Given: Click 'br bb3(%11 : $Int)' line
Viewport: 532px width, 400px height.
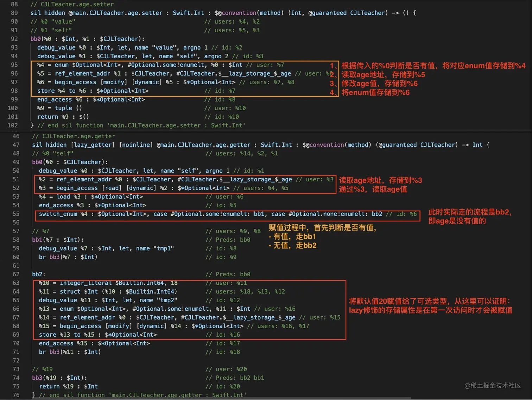Looking at the screenshot, I should 70,351.
